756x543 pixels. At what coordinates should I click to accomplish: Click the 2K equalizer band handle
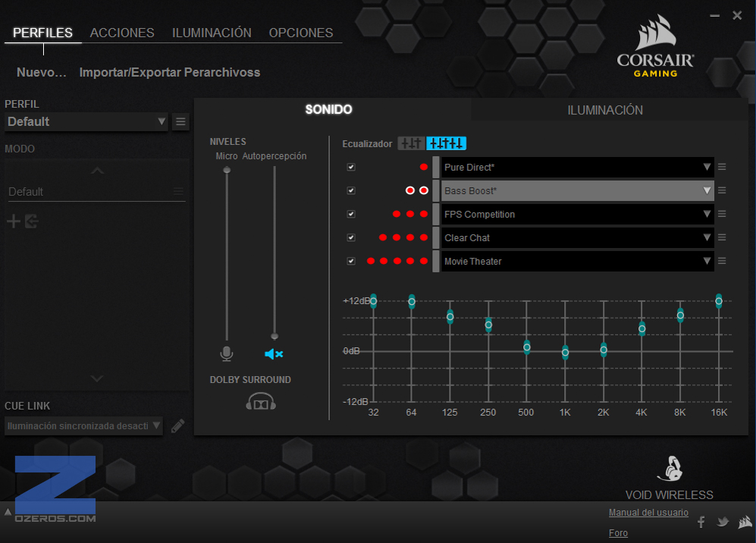click(x=604, y=350)
